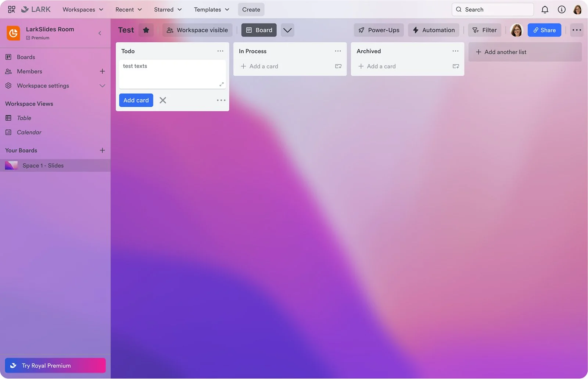Click the Your Boards heading

coord(21,150)
